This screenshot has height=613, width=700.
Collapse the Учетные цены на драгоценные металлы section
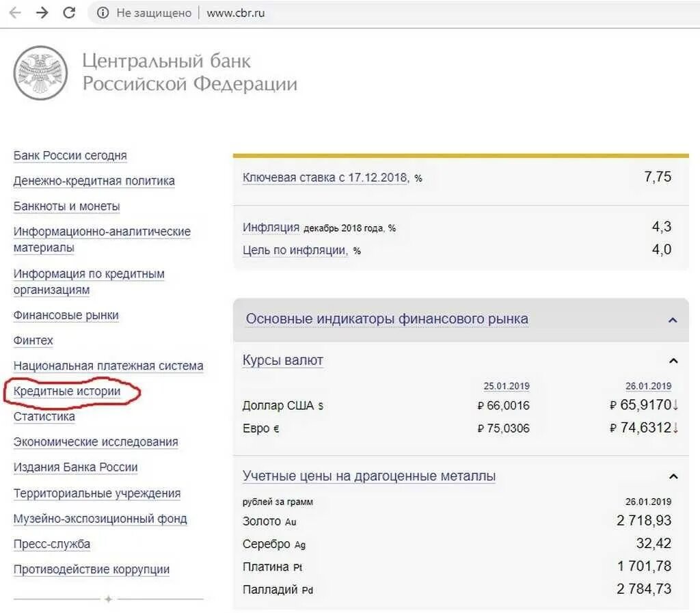(673, 476)
